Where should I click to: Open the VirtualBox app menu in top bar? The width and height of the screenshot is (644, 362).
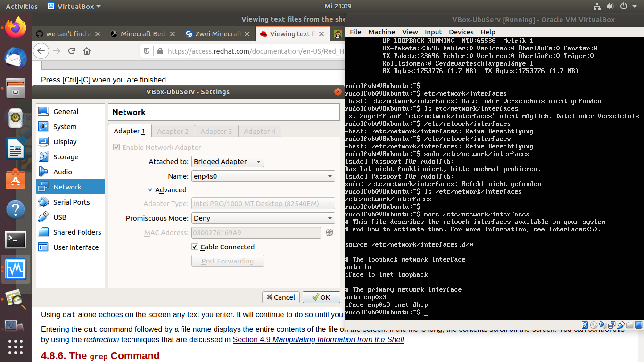[x=74, y=7]
